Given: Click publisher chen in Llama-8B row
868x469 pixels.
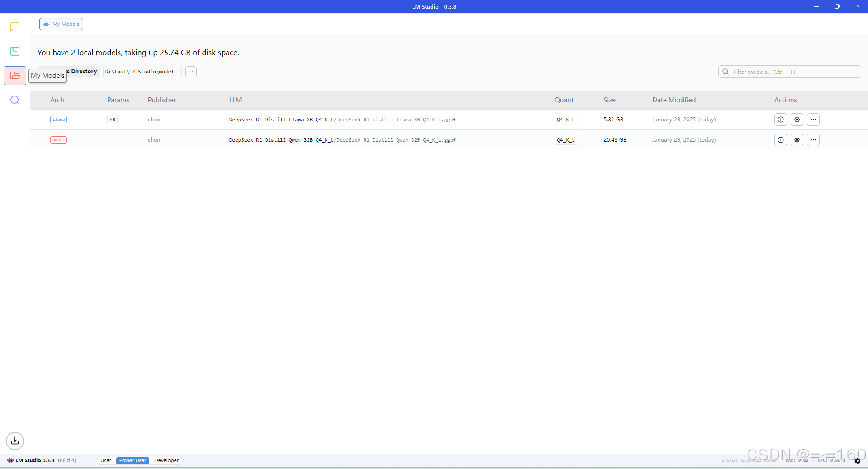Looking at the screenshot, I should tap(154, 120).
